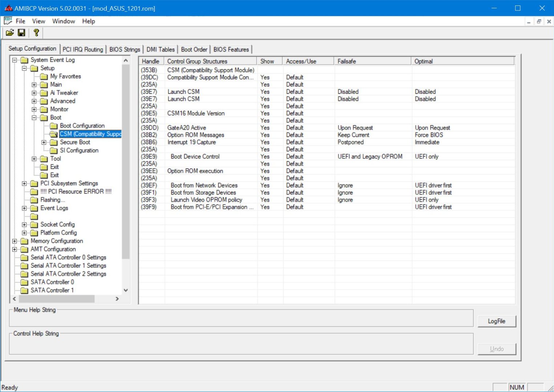The image size is (554, 392).
Task: Click the Save floppy disk toolbar icon
Action: pos(21,33)
